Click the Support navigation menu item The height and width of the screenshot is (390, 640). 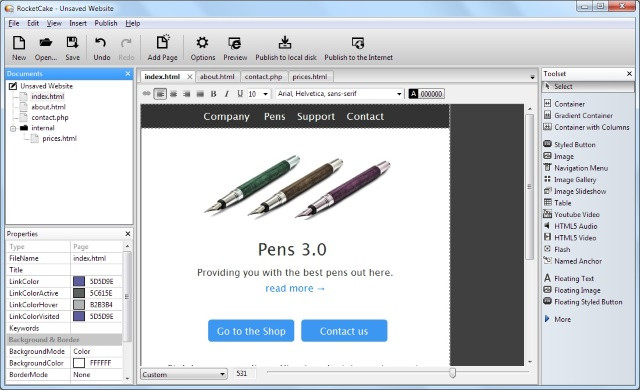pyautogui.click(x=316, y=117)
